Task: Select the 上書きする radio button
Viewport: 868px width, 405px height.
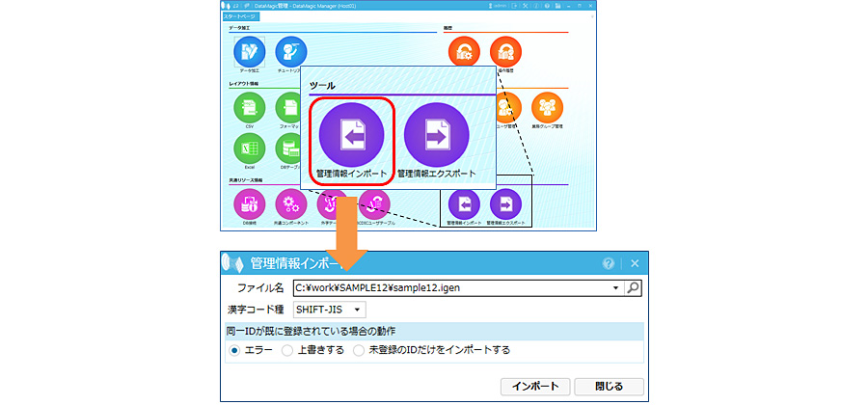Action: (287, 350)
